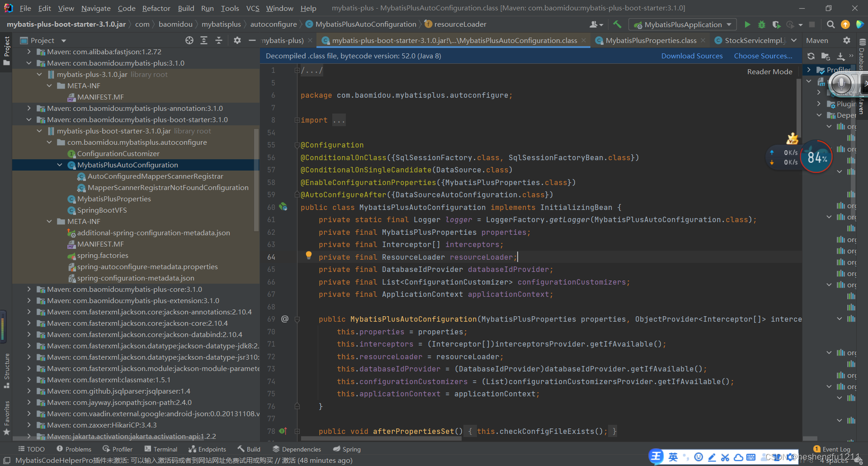Collapse mybatis-plus-boot-starter-3.1.0.jar library root
Image resolution: width=868 pixels, height=466 pixels.
(x=39, y=131)
